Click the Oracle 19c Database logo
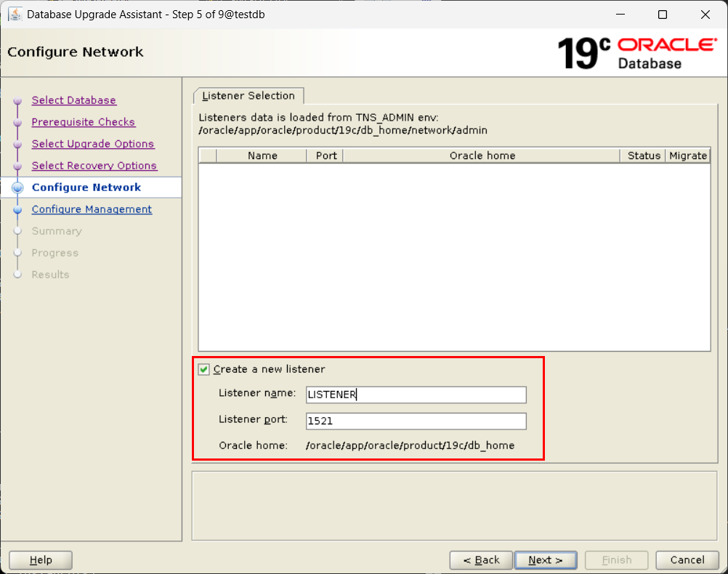728x574 pixels. (636, 54)
